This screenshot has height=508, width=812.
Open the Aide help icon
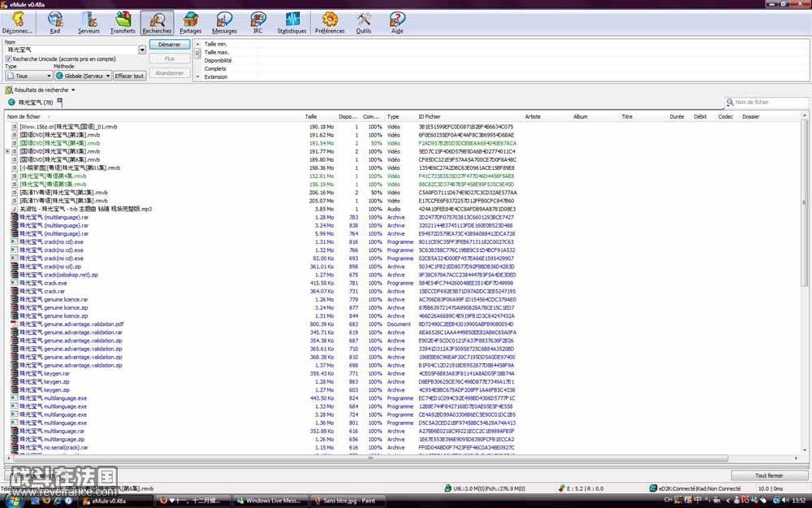(x=397, y=23)
